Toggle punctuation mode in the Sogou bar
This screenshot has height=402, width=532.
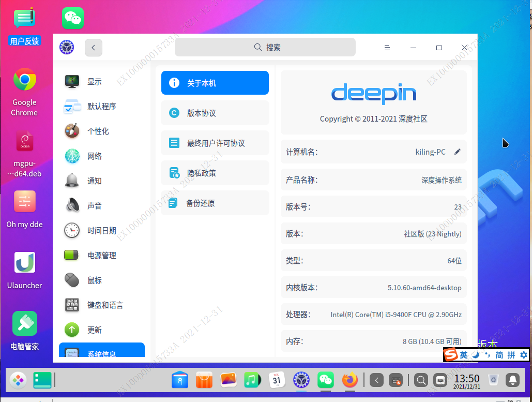[487, 355]
